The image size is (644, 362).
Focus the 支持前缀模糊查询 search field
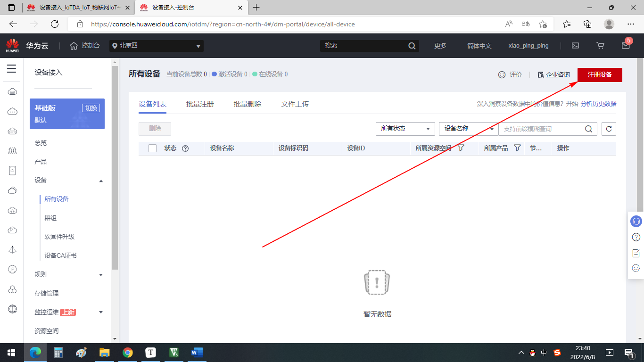(x=543, y=129)
